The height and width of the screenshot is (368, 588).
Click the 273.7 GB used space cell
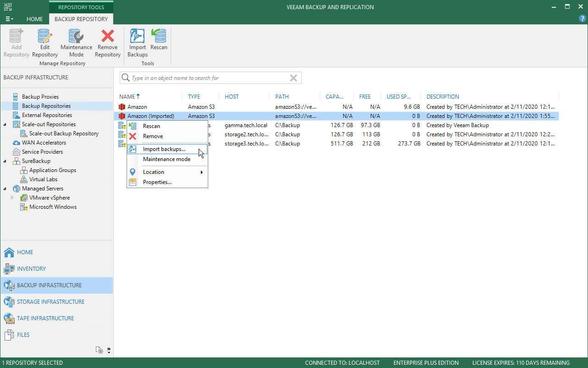click(x=409, y=144)
